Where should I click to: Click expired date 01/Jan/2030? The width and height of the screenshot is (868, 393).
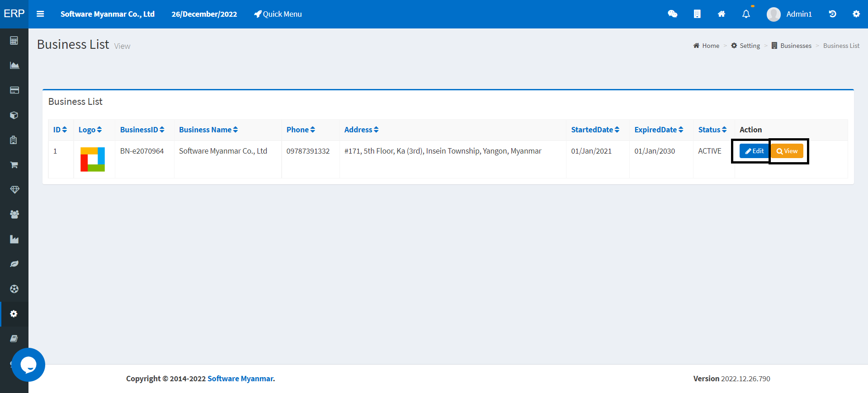[655, 151]
